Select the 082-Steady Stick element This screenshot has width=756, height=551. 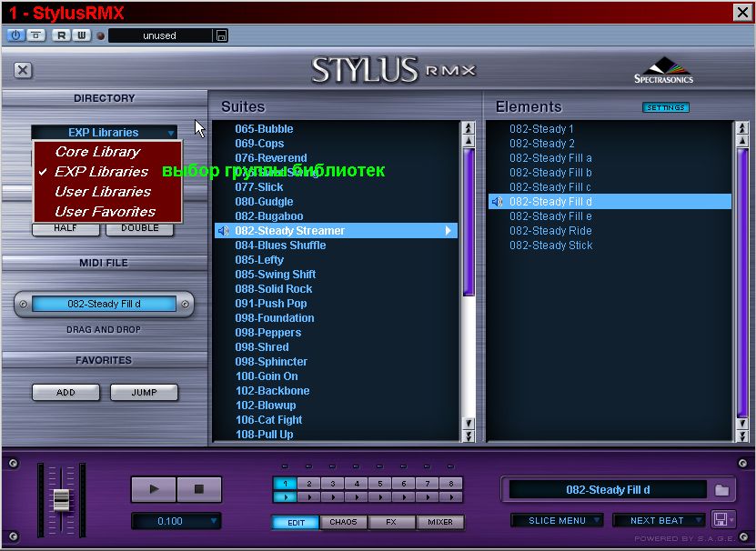[550, 245]
